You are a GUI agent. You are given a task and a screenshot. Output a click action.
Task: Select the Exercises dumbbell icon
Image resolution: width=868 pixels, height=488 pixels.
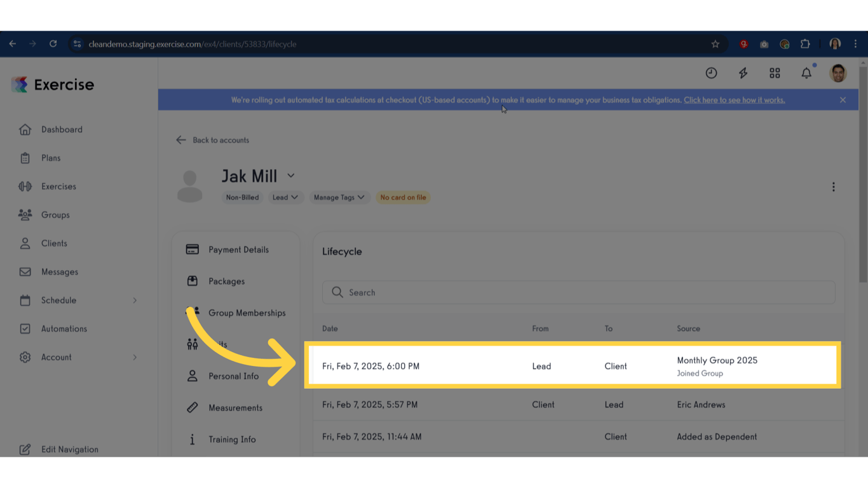(25, 187)
